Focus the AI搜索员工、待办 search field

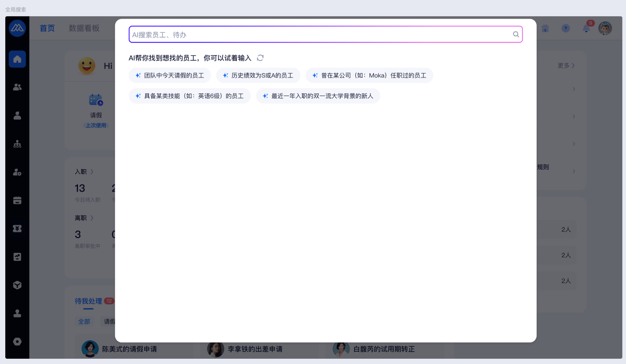coord(319,35)
